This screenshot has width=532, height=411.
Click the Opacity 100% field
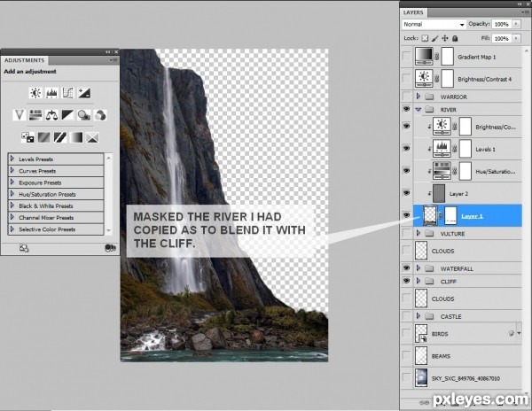pos(502,25)
